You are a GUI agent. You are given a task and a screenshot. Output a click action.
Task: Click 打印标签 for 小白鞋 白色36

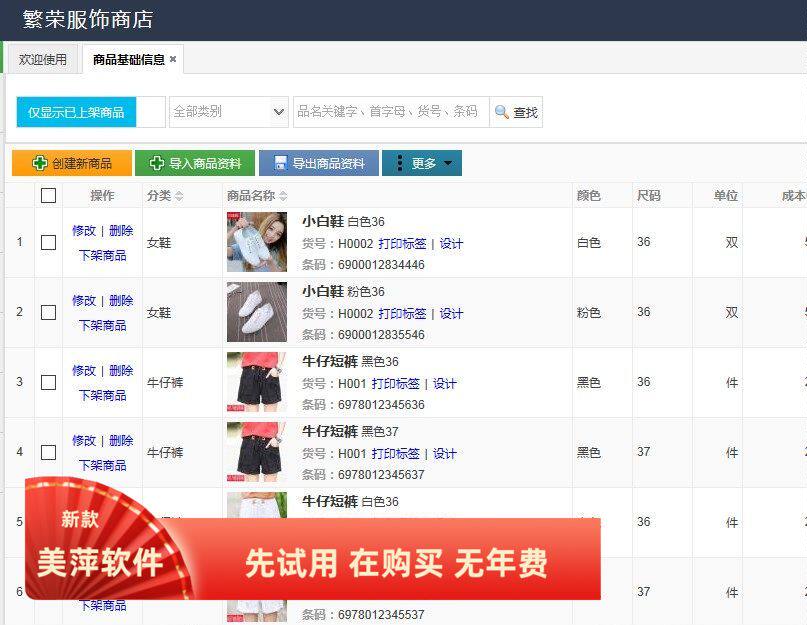402,244
